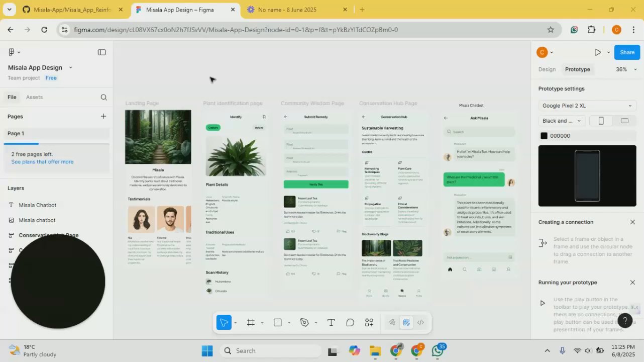This screenshot has width=644, height=362.
Task: Switch to the No name - 8 June 2025 tab
Action: tap(297, 10)
